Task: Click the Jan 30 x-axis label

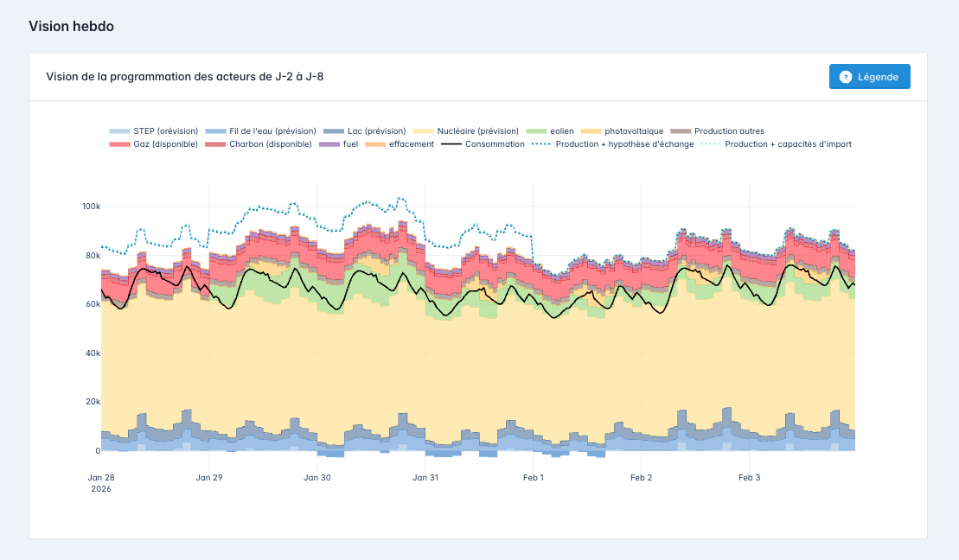Action: pyautogui.click(x=317, y=477)
